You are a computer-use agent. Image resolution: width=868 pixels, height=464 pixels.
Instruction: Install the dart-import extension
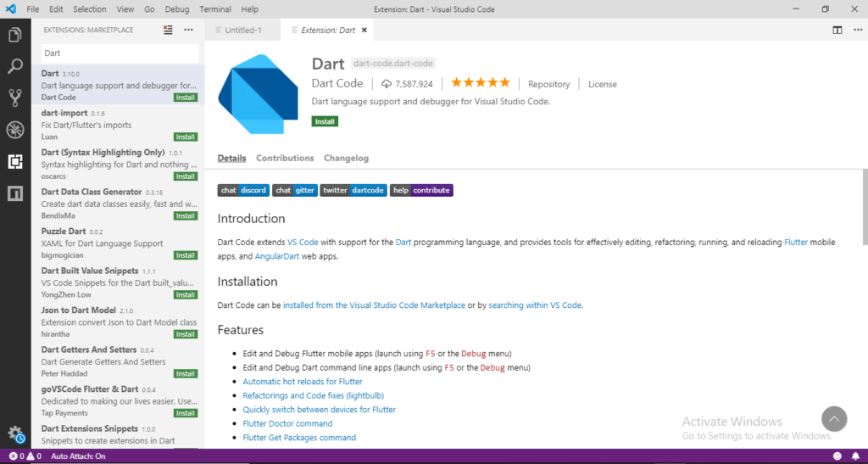(186, 137)
